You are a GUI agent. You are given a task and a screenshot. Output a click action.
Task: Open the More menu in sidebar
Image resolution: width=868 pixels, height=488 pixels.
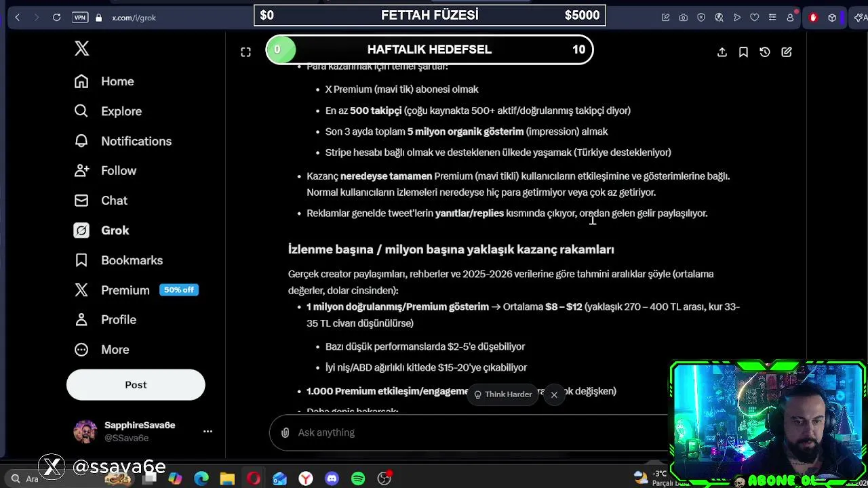(x=102, y=350)
